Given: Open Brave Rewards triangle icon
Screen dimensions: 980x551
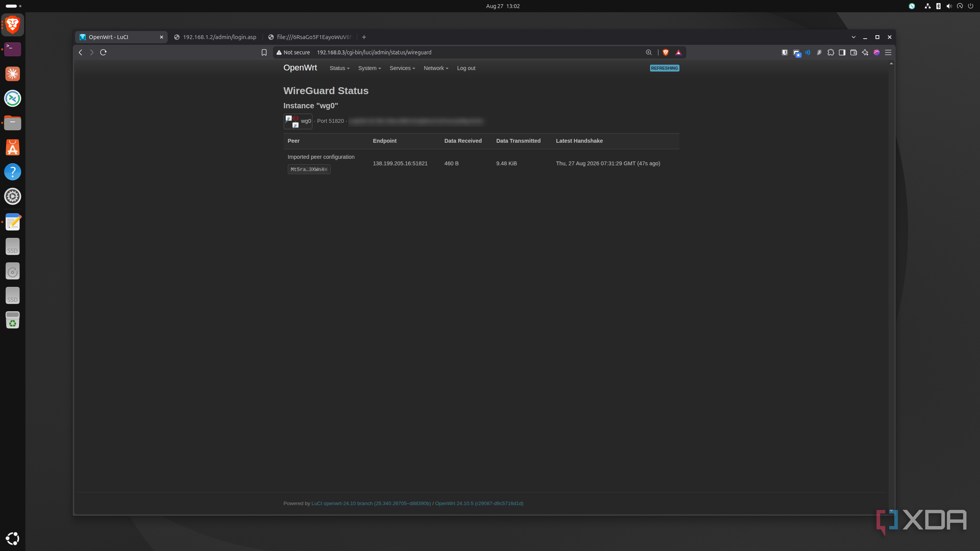Looking at the screenshot, I should (x=679, y=52).
